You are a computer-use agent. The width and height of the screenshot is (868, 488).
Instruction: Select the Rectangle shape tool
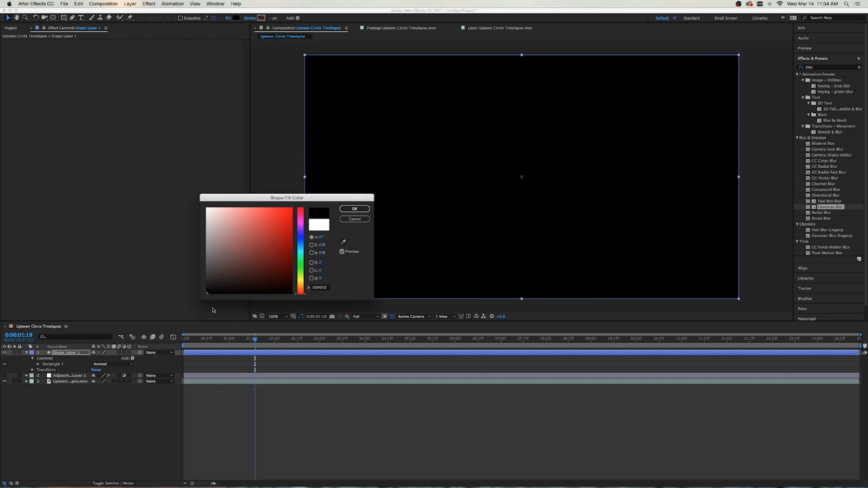pos(64,18)
